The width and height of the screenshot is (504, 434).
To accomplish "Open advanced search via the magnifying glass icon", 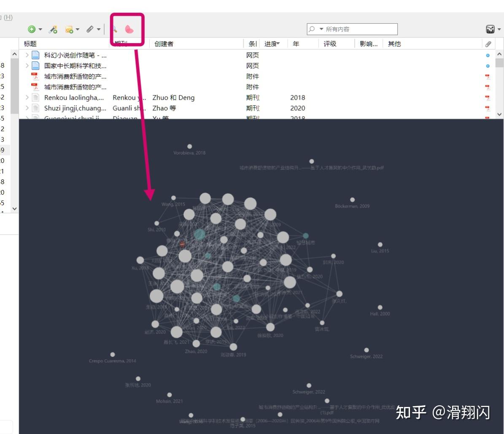I will tap(115, 30).
